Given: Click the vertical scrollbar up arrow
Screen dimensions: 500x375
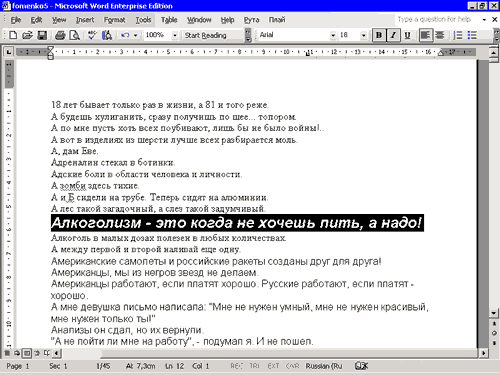Looking at the screenshot, I should 494,53.
